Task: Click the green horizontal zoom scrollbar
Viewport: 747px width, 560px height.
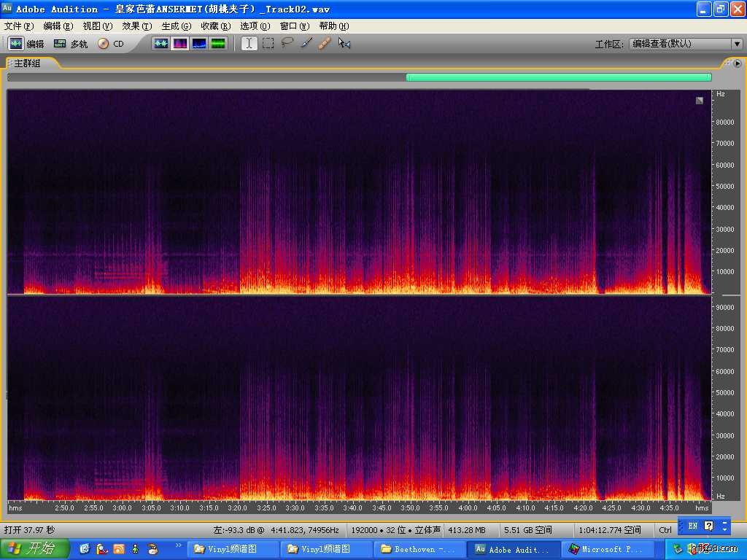Action: [558, 77]
